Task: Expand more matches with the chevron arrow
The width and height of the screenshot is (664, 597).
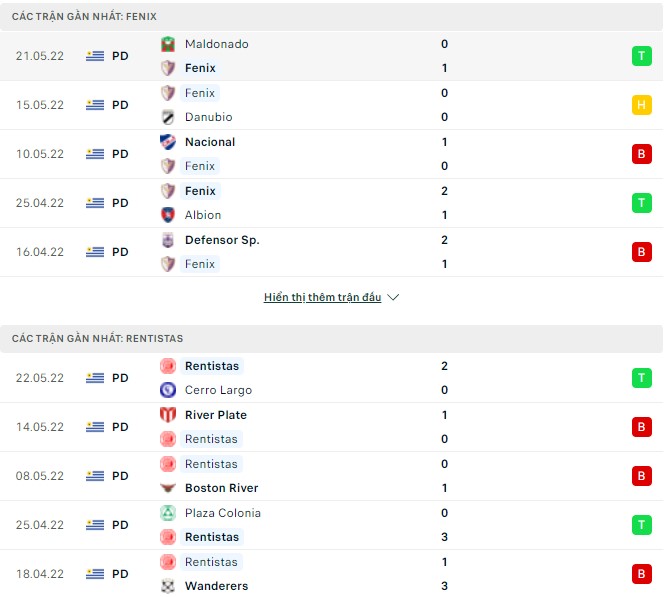Action: [393, 298]
